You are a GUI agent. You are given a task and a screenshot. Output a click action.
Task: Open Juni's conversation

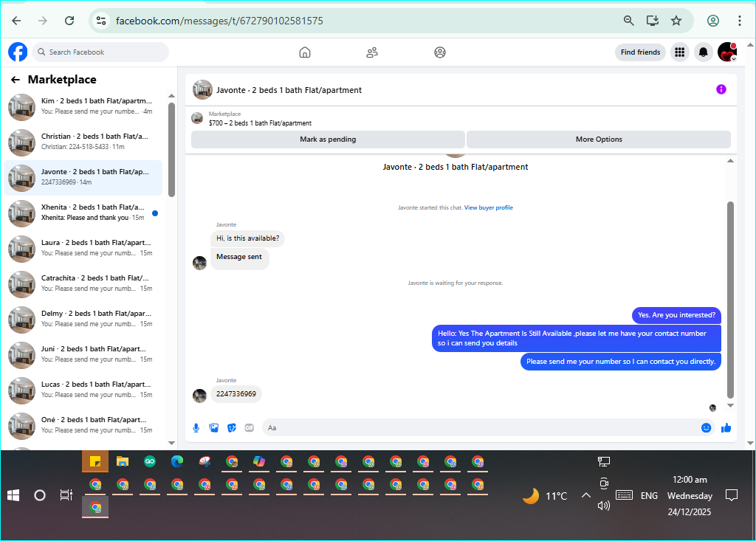pos(83,355)
